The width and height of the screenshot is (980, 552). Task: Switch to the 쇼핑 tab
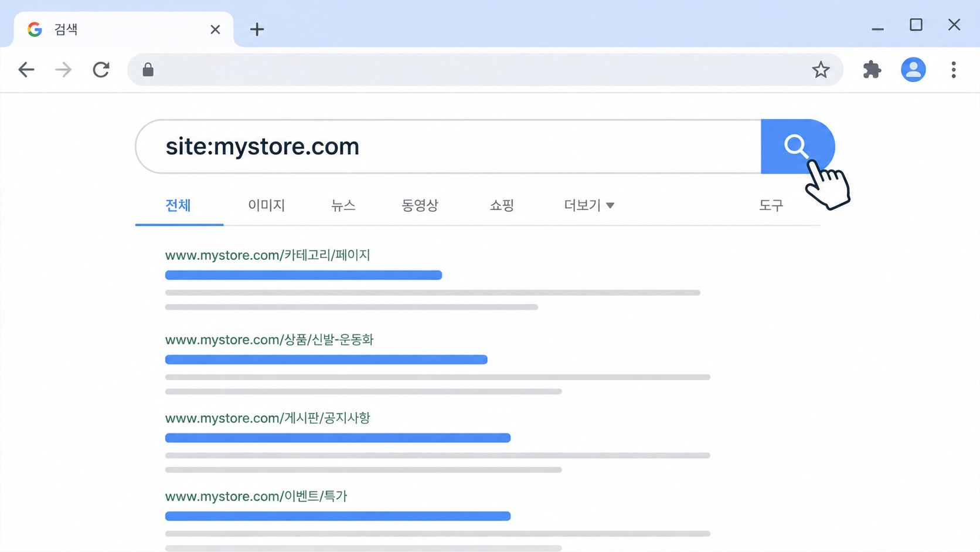(502, 205)
